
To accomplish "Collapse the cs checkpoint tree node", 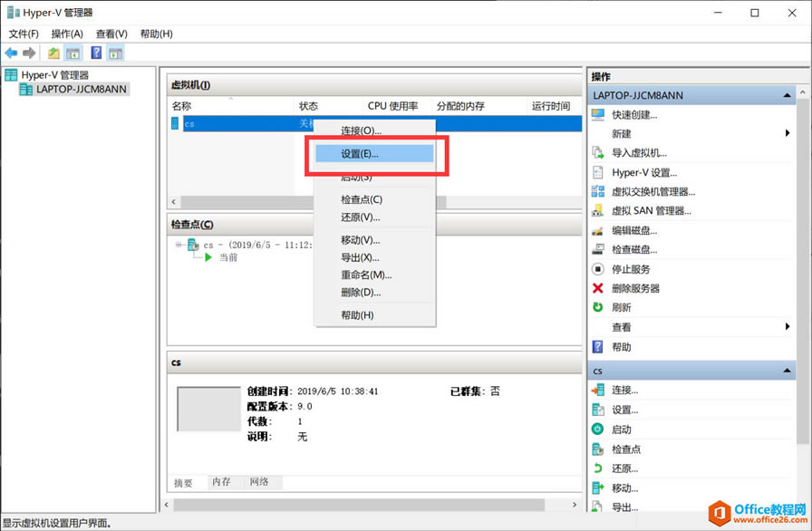I will [x=179, y=245].
